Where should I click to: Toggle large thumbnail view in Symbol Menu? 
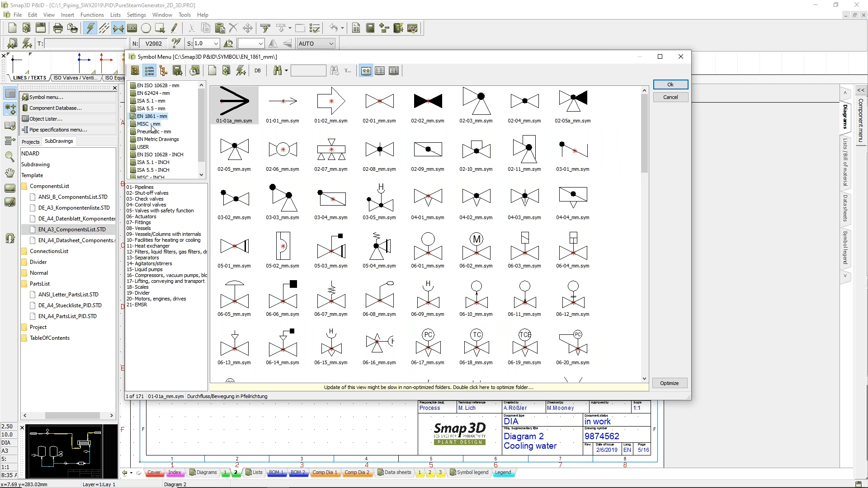click(x=366, y=70)
